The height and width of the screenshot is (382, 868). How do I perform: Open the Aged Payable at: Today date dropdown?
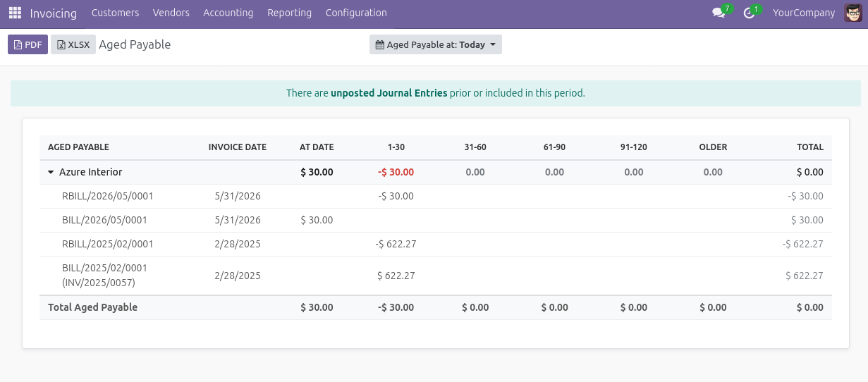(x=435, y=44)
